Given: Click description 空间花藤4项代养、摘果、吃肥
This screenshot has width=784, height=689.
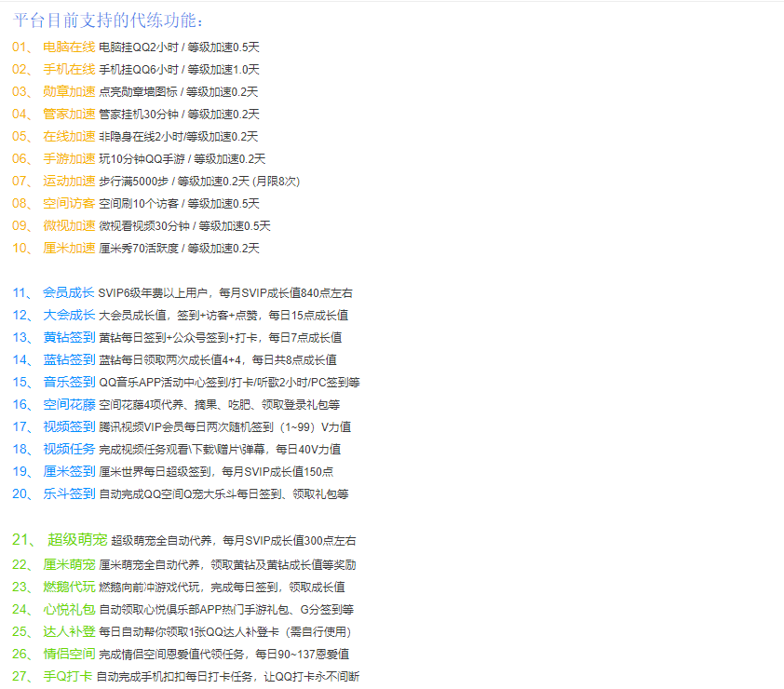Looking at the screenshot, I should click(220, 404).
